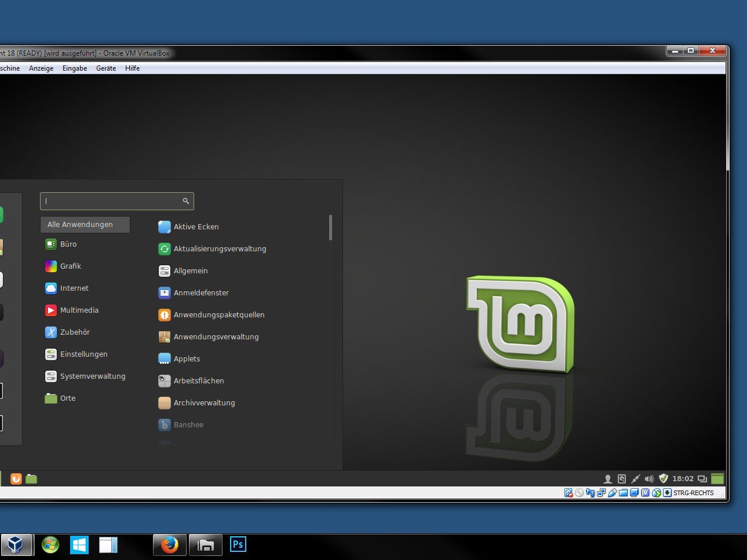747x560 pixels.
Task: Open the Applets entry
Action: [x=179, y=358]
